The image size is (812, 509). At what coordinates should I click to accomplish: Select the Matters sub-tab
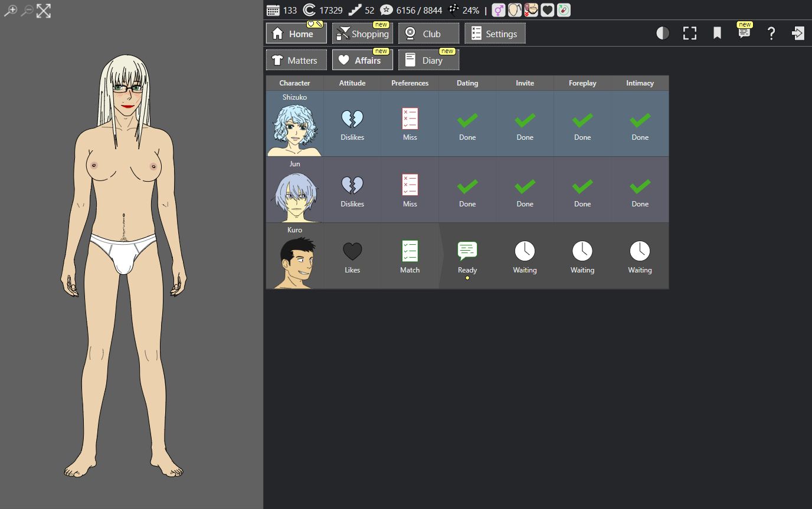click(296, 60)
